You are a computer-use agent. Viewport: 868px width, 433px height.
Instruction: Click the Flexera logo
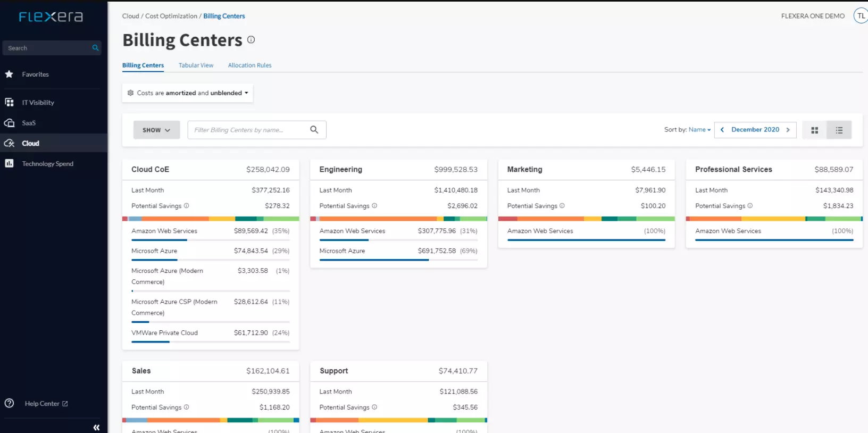[x=51, y=17]
